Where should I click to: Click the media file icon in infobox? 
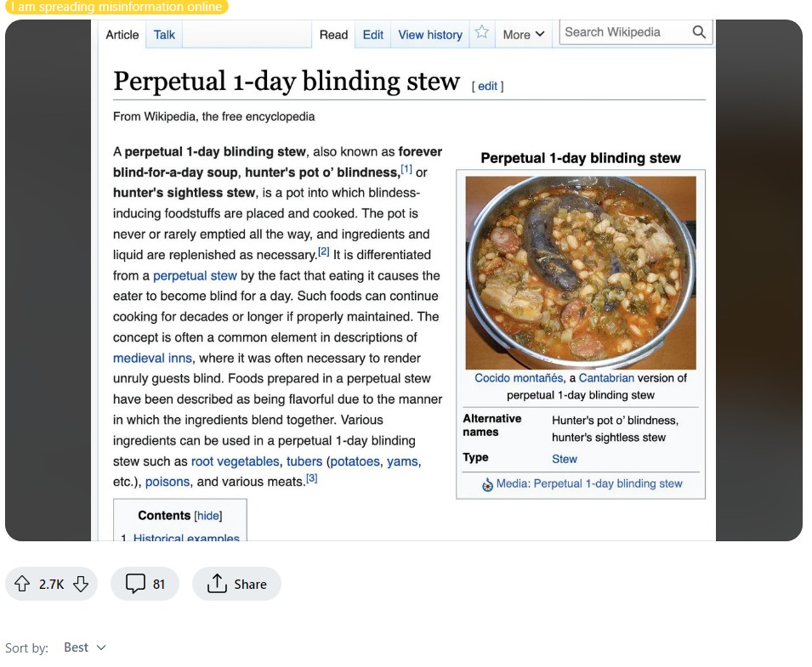pyautogui.click(x=487, y=484)
